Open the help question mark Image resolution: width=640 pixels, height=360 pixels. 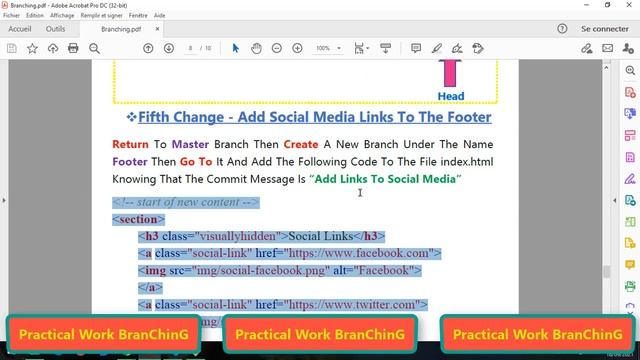point(562,29)
